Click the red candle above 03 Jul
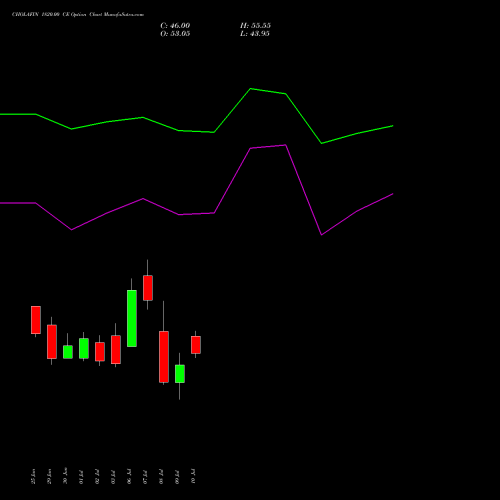The image size is (500, 500). (x=116, y=349)
